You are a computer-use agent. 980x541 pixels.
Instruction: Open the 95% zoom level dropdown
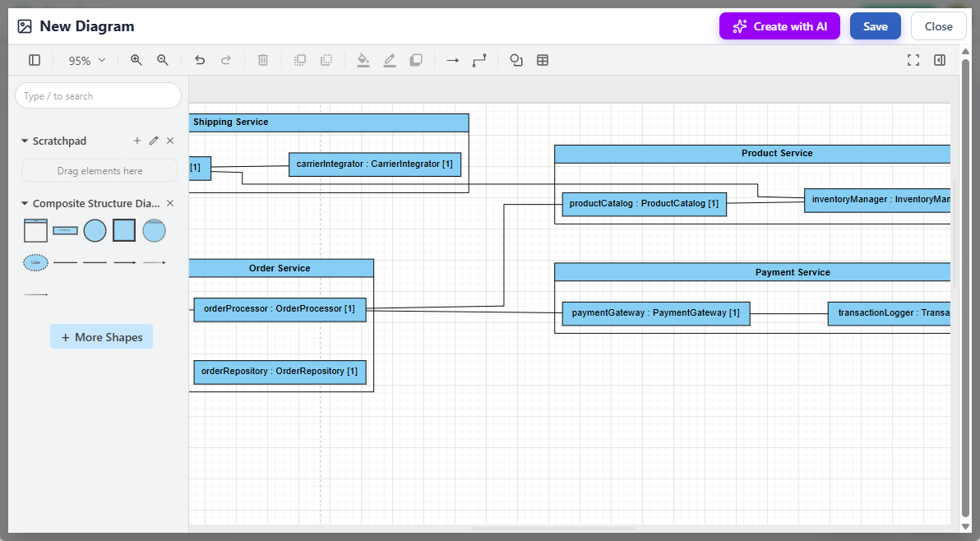click(86, 59)
